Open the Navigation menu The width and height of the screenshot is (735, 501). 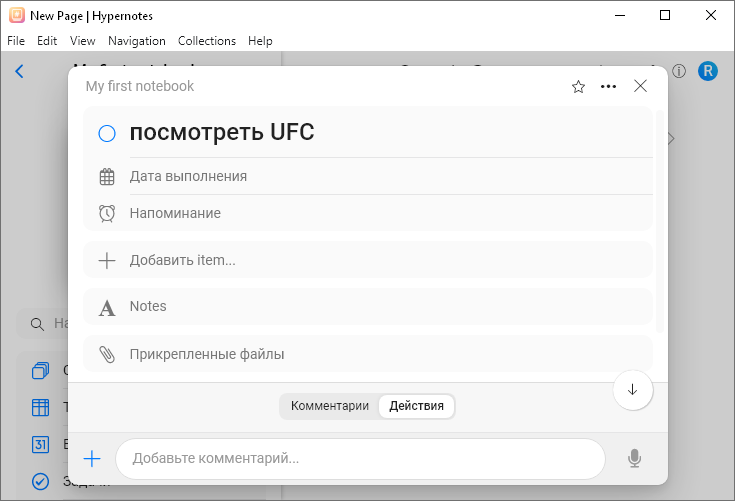pyautogui.click(x=136, y=41)
